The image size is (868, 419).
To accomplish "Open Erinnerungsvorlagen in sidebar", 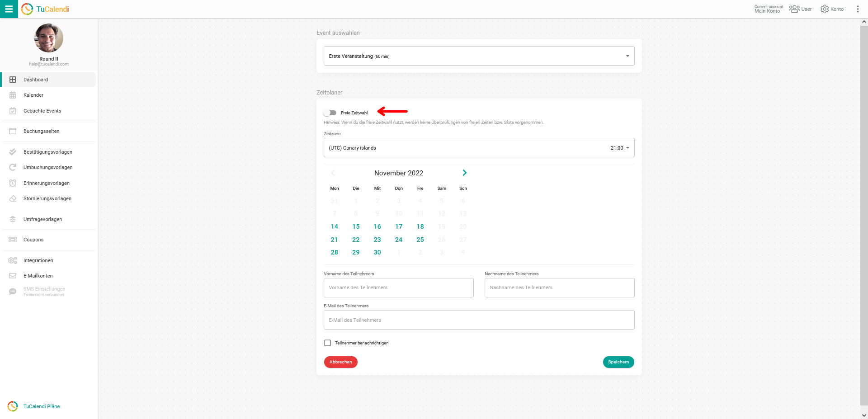I will [49, 183].
